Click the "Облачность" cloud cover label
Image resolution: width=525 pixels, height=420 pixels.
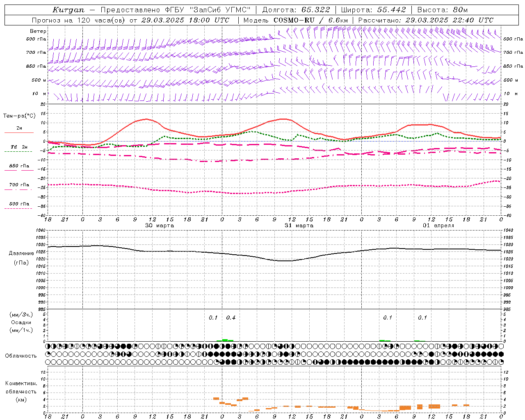coord(21,356)
